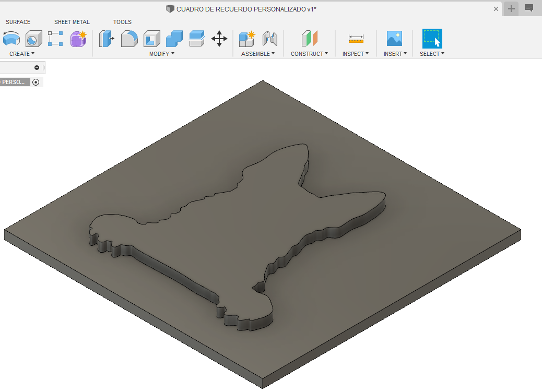542x392 pixels.
Task: Click the browser panel resize handle
Action: pos(43,68)
